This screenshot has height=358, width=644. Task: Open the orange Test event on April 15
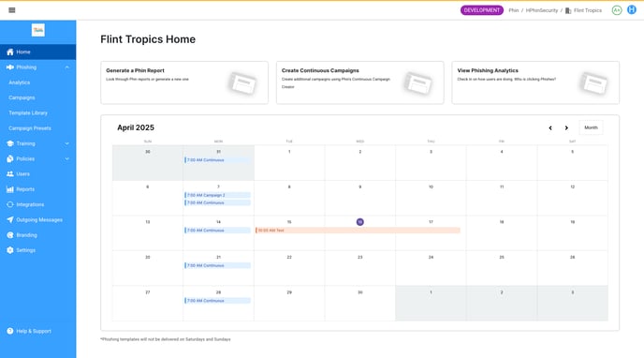tap(358, 231)
